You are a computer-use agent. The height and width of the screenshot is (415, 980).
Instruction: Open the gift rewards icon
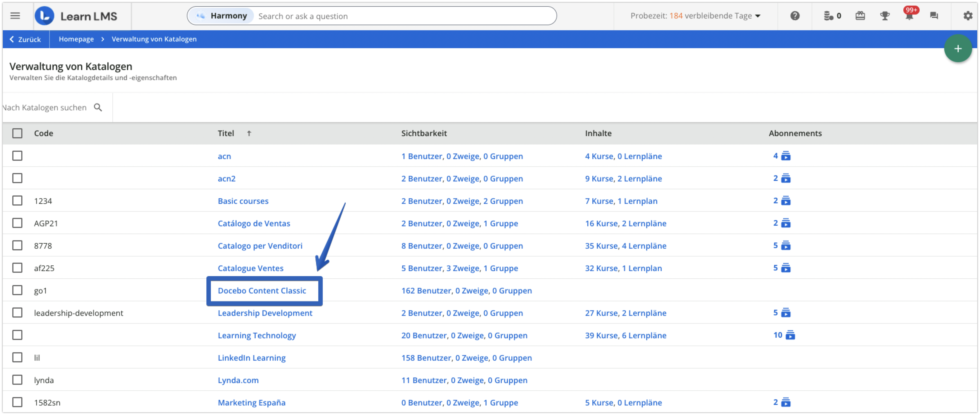coord(860,16)
